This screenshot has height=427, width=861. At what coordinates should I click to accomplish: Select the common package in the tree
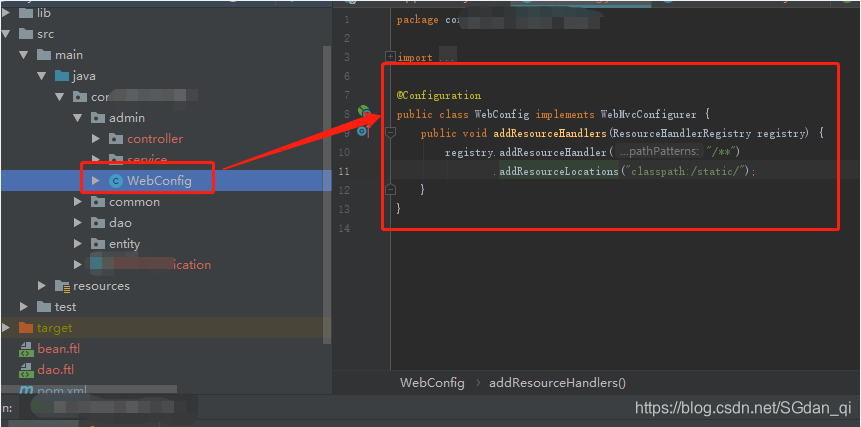coord(134,201)
